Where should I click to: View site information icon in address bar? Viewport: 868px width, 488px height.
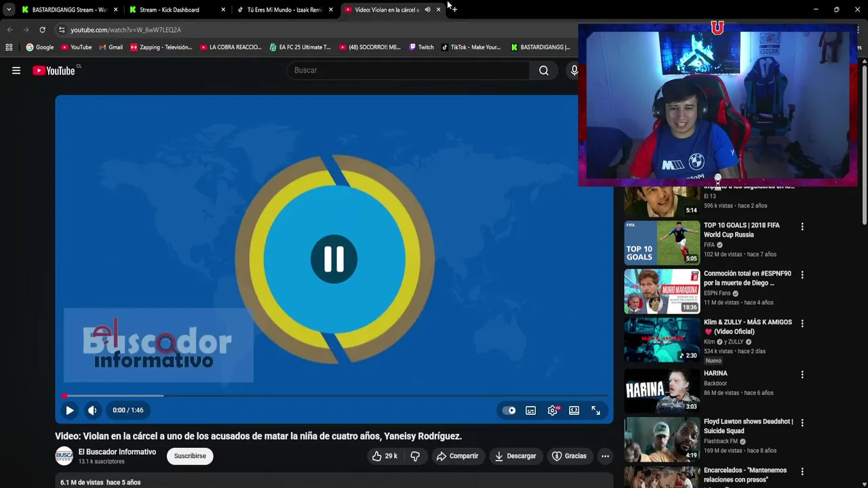click(x=61, y=30)
